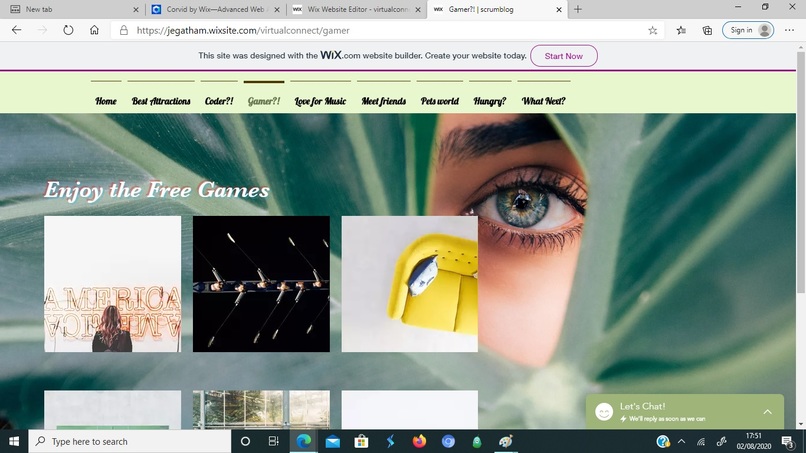Show hidden system tray icons

[682, 442]
